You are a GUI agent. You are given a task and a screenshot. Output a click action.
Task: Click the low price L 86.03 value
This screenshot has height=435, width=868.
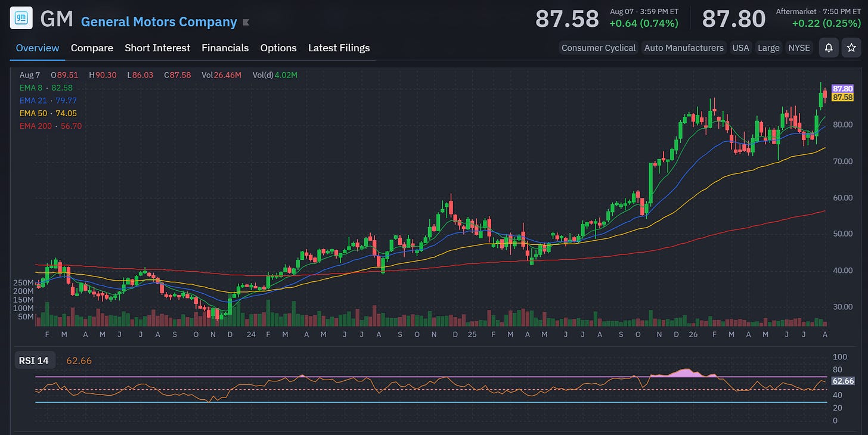(140, 75)
